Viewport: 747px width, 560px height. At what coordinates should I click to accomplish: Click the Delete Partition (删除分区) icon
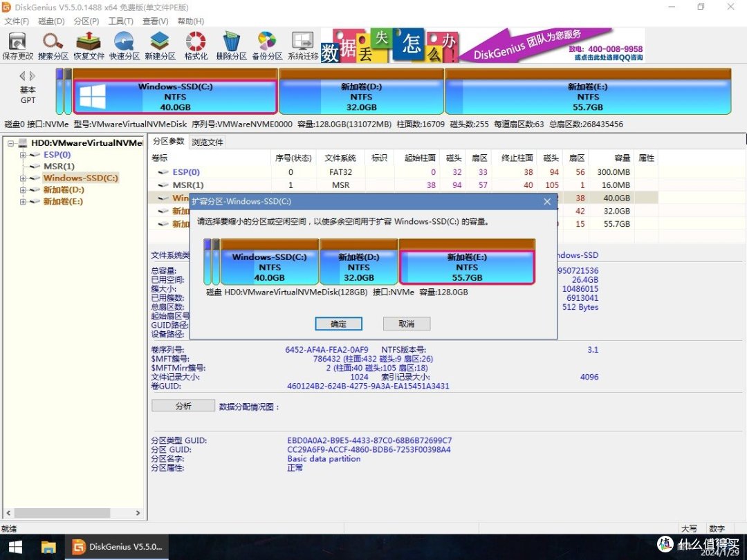231,46
